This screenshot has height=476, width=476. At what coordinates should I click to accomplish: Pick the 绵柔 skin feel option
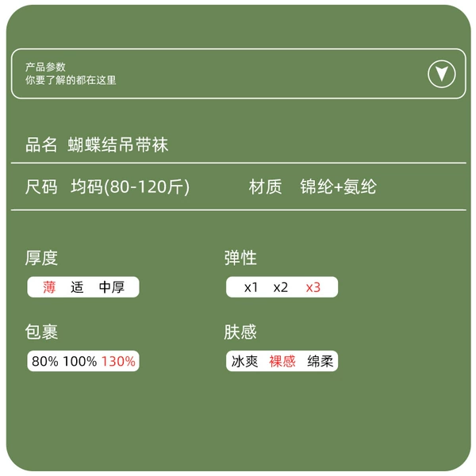(321, 361)
